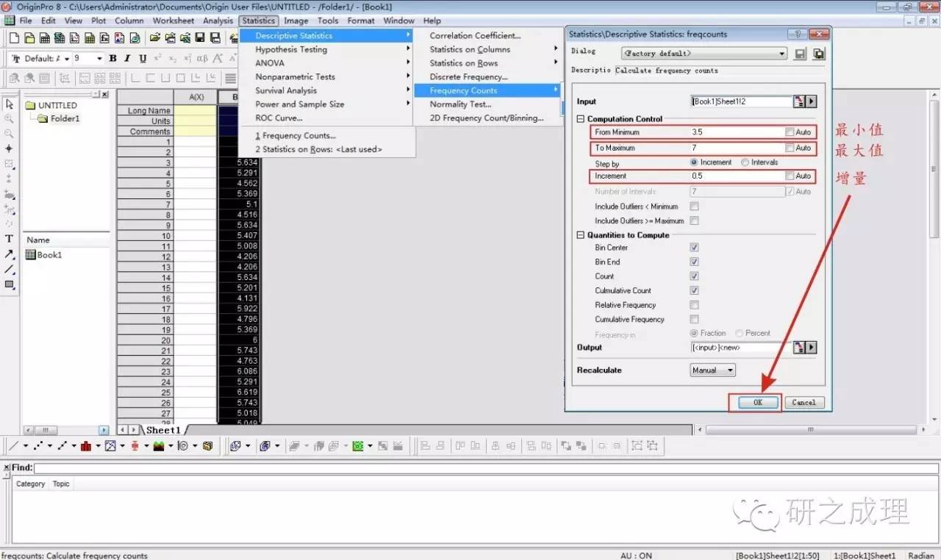The width and height of the screenshot is (941, 560).
Task: Select the Text tool (T) in left toolbar
Action: pyautogui.click(x=10, y=239)
